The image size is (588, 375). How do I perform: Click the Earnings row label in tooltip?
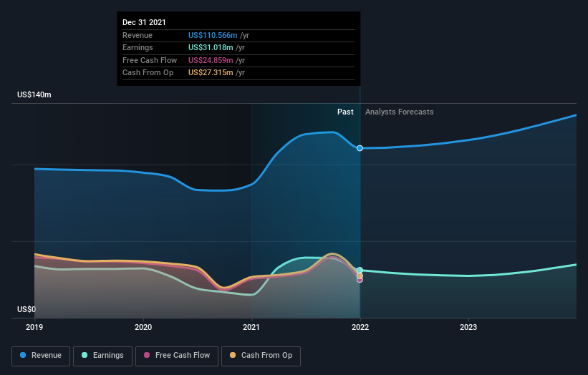tap(138, 47)
